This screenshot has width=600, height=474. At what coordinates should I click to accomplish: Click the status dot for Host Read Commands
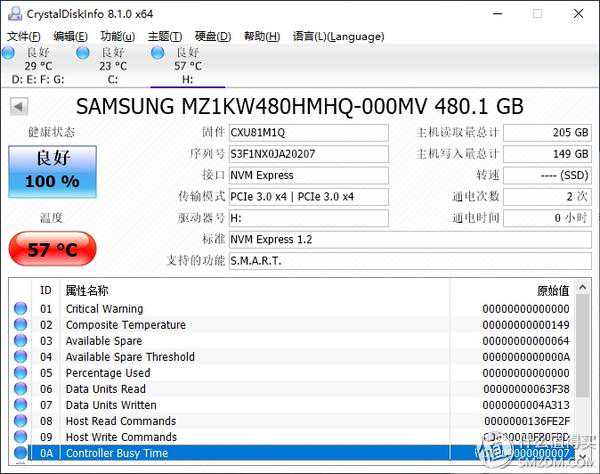[x=20, y=421]
